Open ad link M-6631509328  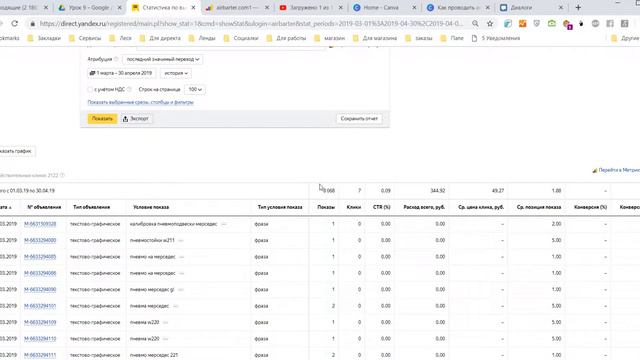40,224
